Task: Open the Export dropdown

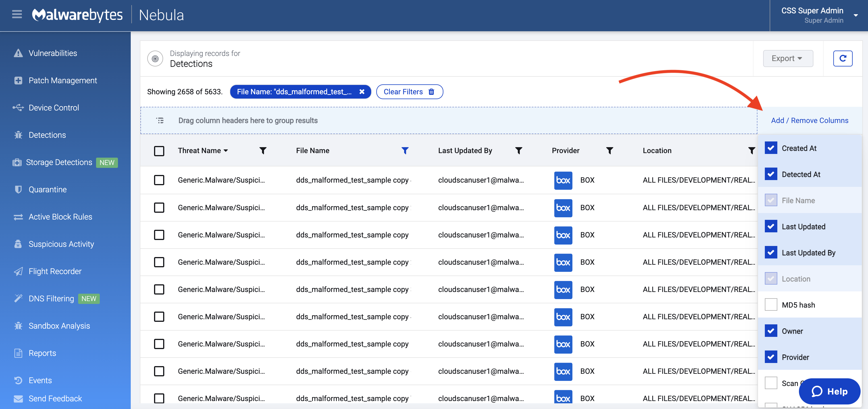Action: 788,58
